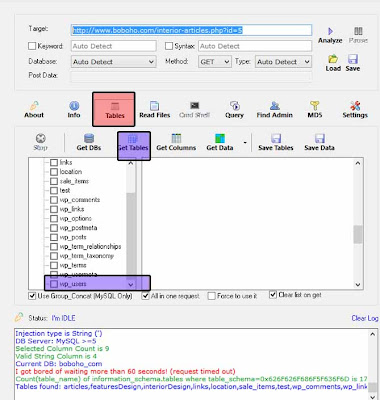The height and width of the screenshot is (400, 380).
Task: Enable the Keyword checkbox
Action: [32, 46]
